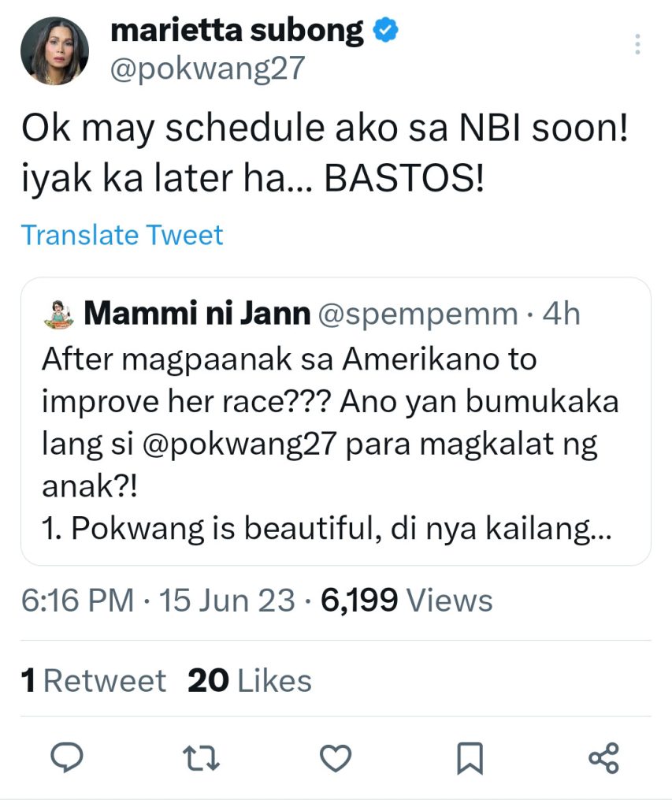
Task: Click Translate Tweet link
Action: [x=122, y=235]
